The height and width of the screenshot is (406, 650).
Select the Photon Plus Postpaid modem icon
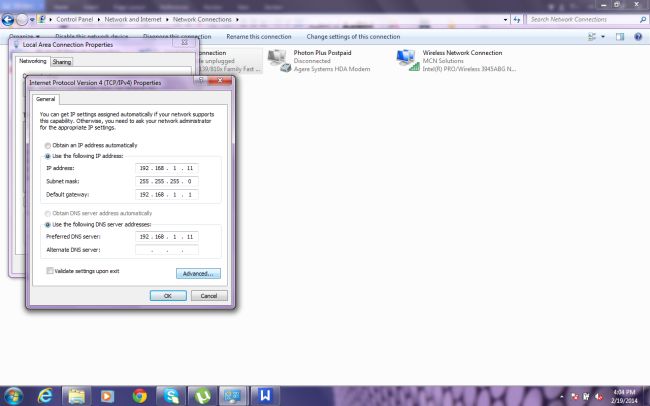click(x=279, y=61)
